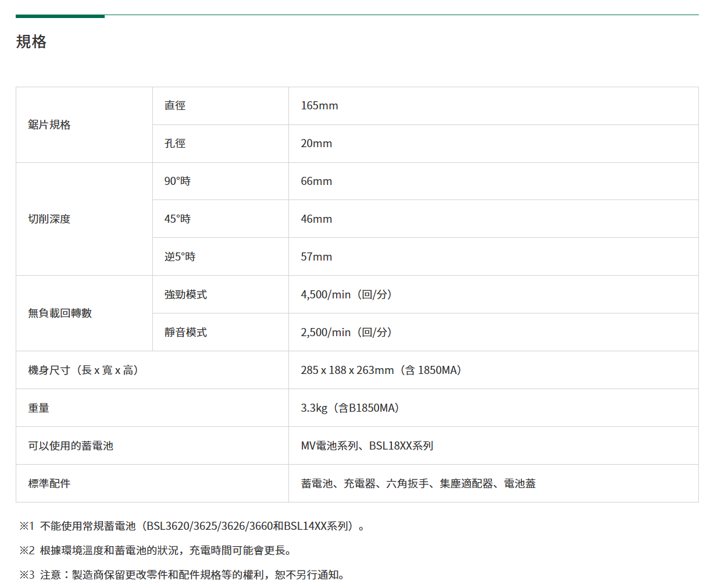The image size is (707, 588).
Task: Click the 57mm value for 逆5°時
Action: click(316, 257)
